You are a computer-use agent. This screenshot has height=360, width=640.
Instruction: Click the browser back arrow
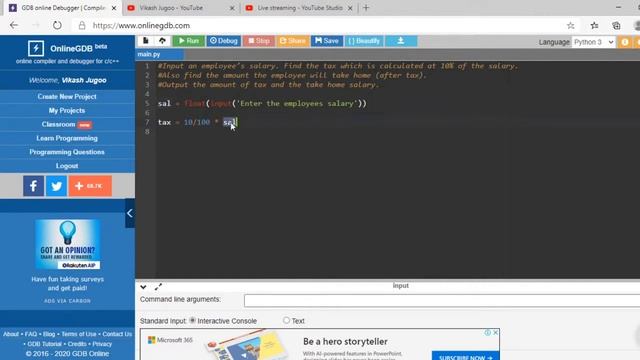pos(14,25)
